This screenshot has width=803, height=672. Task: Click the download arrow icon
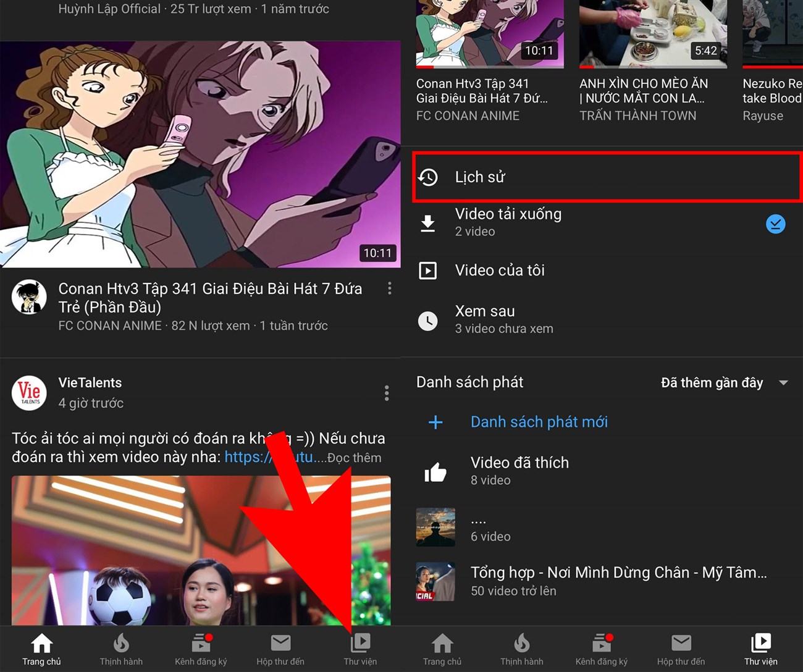click(427, 223)
